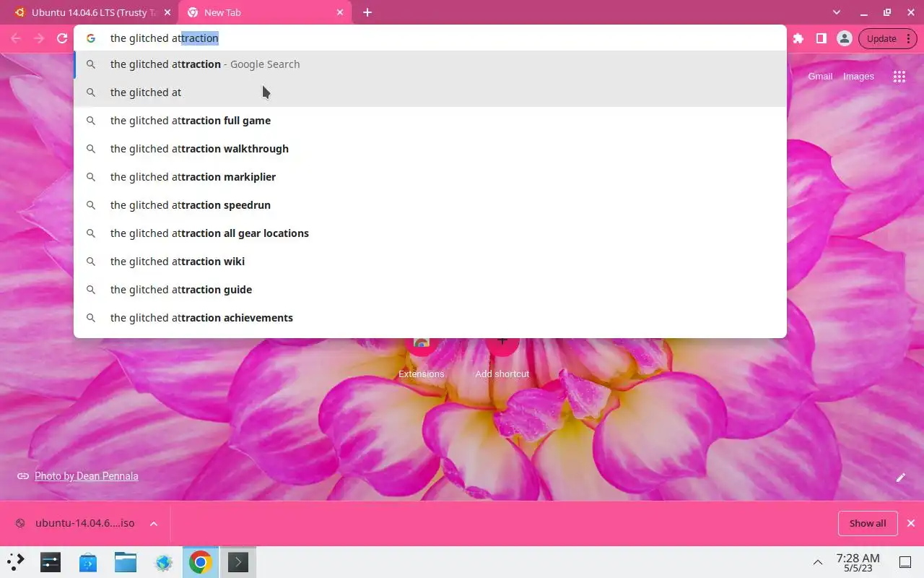This screenshot has height=578, width=924.
Task: Click the Chrome icon in taskbar
Action: (x=201, y=561)
